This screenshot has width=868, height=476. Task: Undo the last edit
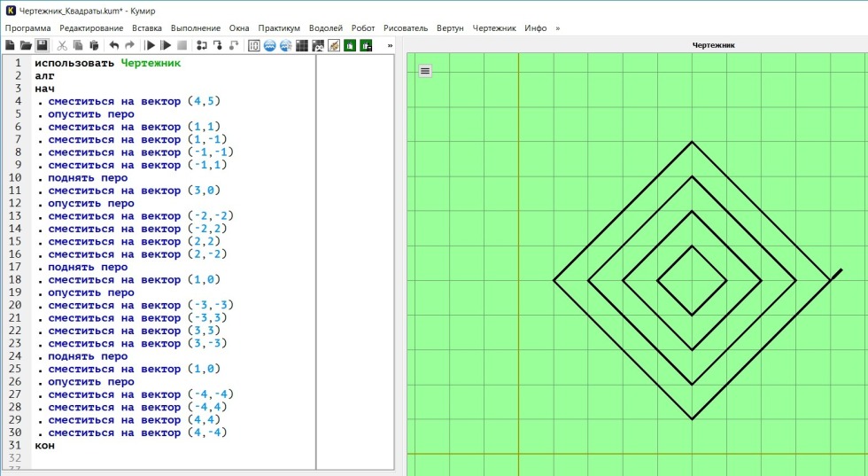[x=114, y=45]
